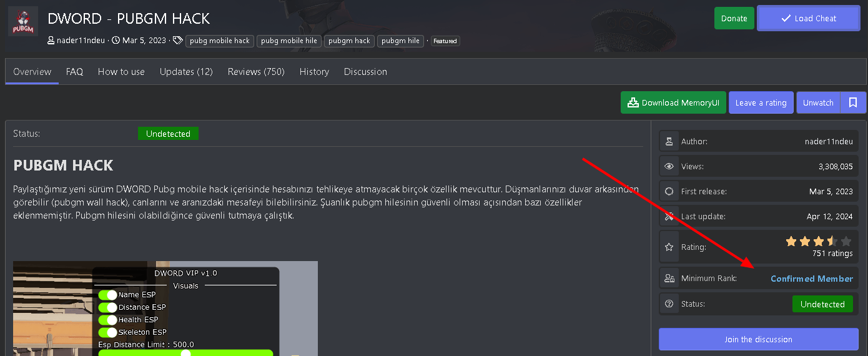Click the user icon beside nader11ndeu

point(51,41)
